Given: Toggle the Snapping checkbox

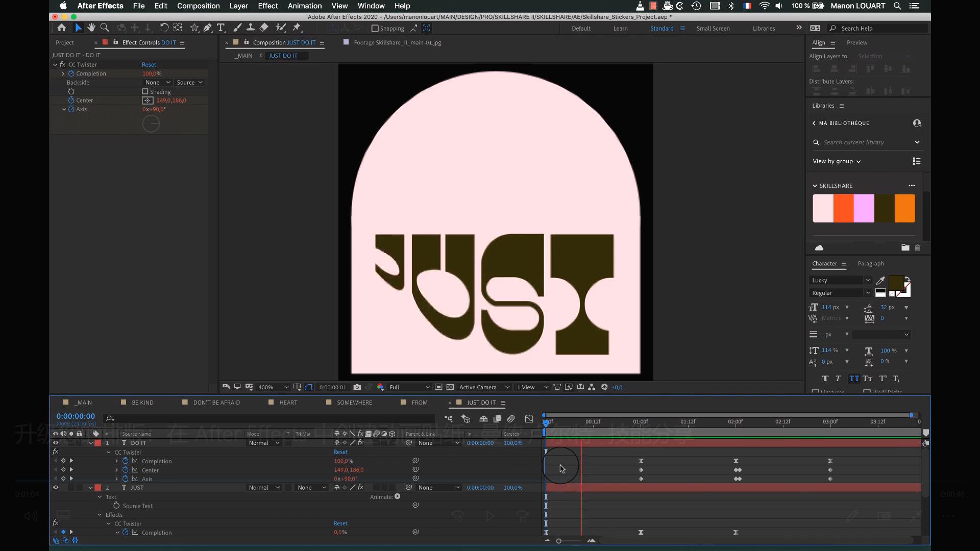Looking at the screenshot, I should (x=375, y=29).
